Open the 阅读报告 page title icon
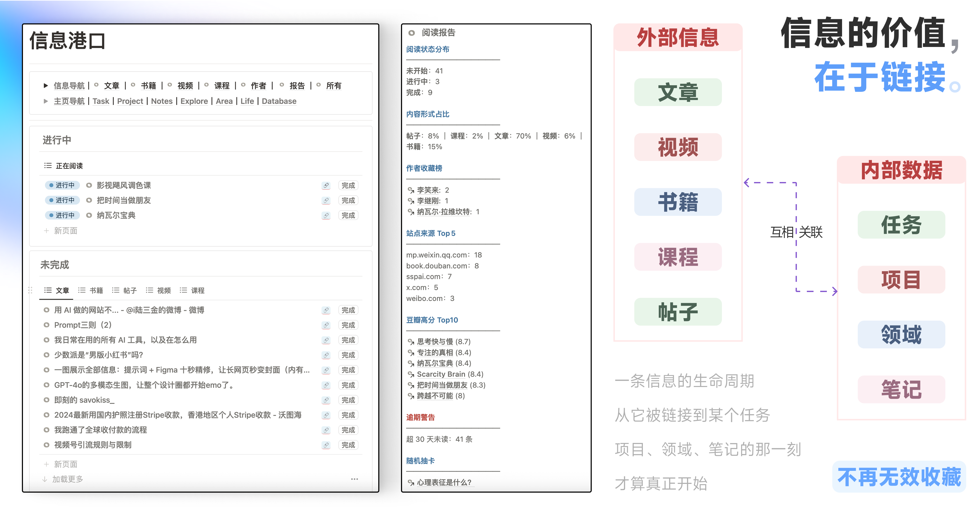 click(412, 33)
